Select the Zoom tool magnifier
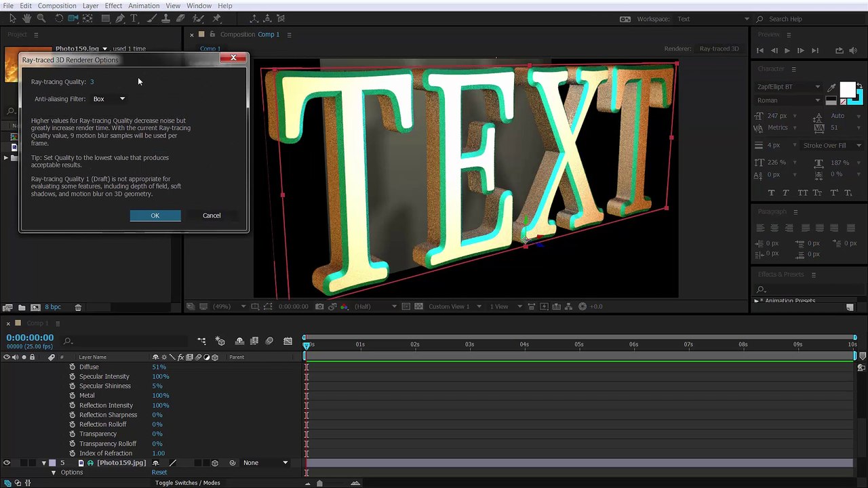Viewport: 868px width, 488px height. 41,18
